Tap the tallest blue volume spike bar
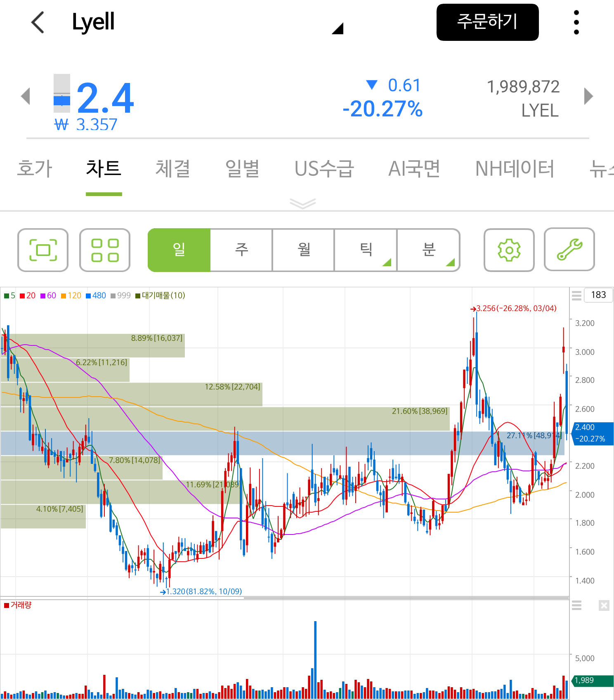The width and height of the screenshot is (614, 700). [315, 660]
